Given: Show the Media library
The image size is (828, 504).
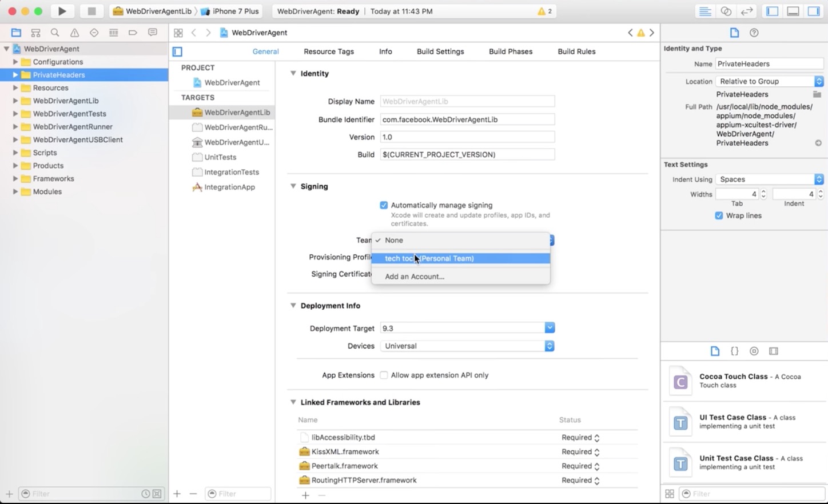Looking at the screenshot, I should [773, 351].
